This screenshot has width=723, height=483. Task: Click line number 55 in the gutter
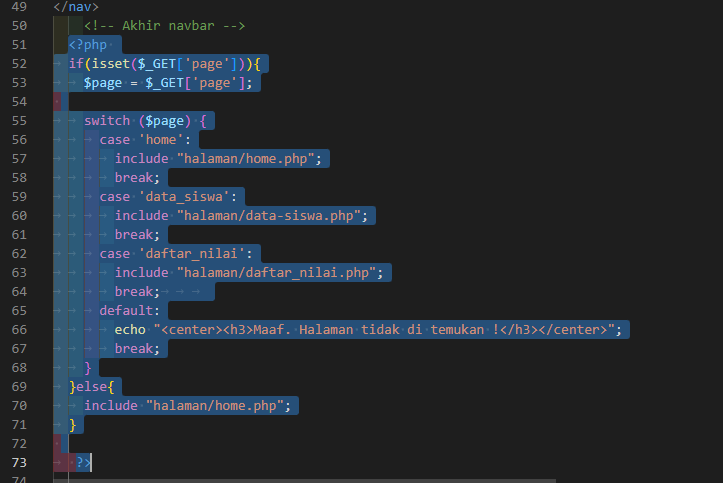[x=19, y=121]
